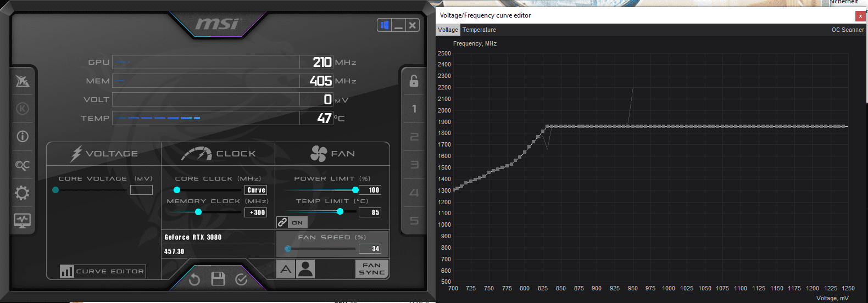Select profile slot 3
The width and height of the screenshot is (868, 303).
pos(414,165)
